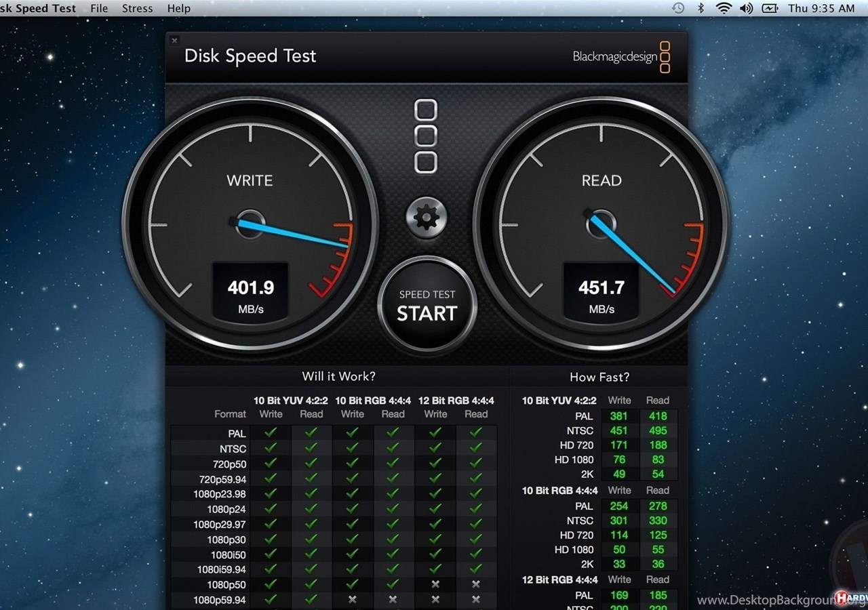
Task: Click 1080p23.98 10 Bit YUV Write checkmark
Action: 271,493
